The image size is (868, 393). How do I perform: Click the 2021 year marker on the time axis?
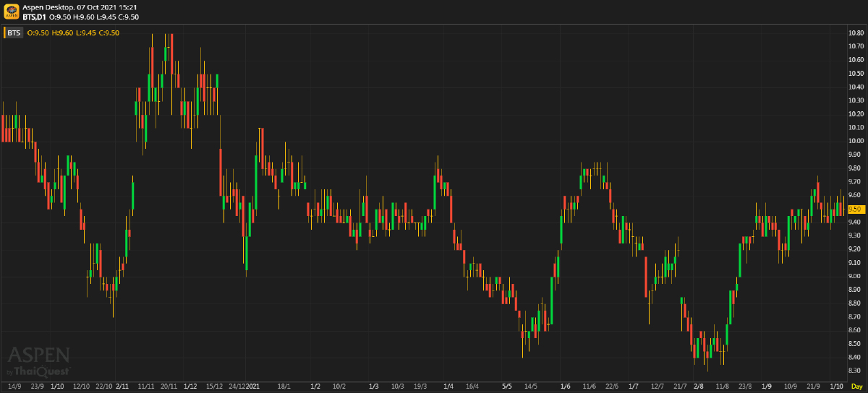(252, 386)
